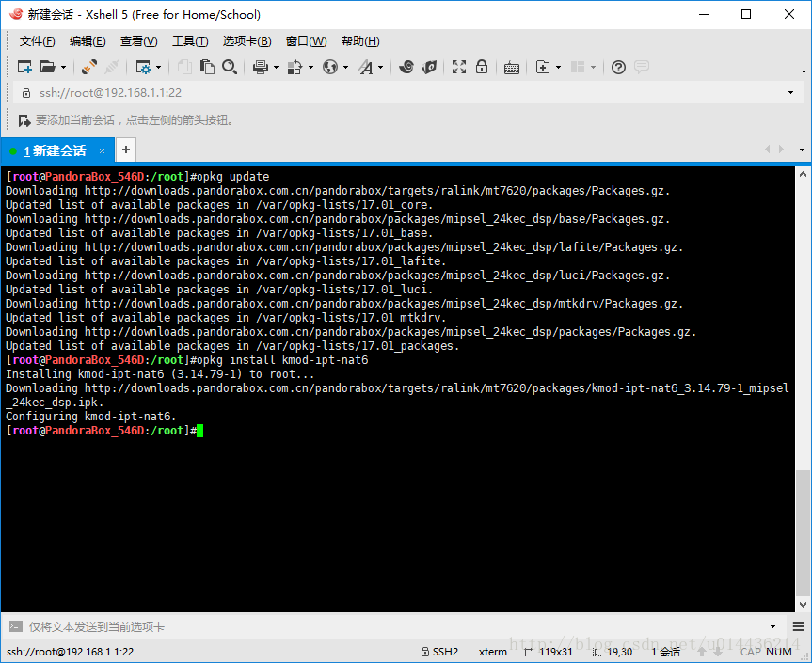Open the keyboard mapping icon
Viewport: 812px width, 663px height.
512,68
